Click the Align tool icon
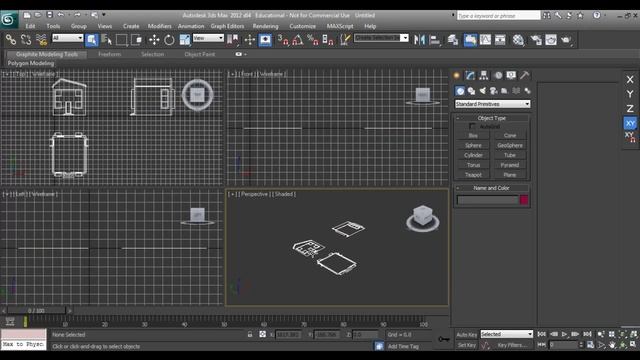This screenshot has width=640, height=360. point(435,40)
